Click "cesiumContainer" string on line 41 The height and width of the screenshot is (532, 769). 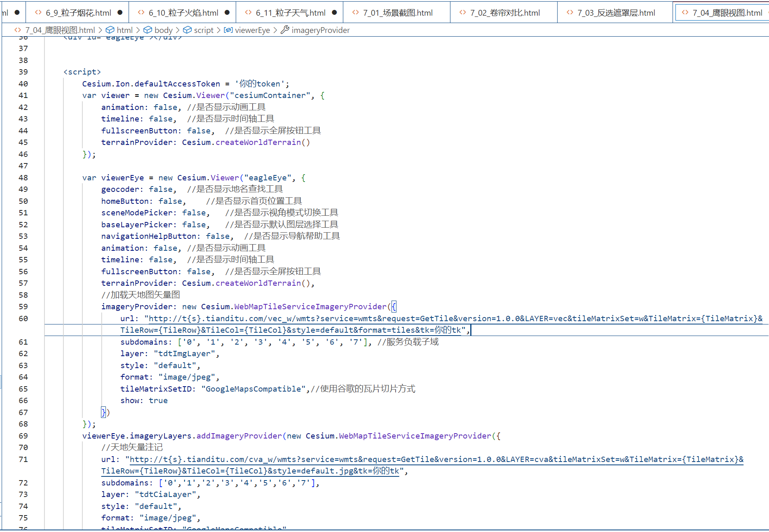[x=270, y=95]
